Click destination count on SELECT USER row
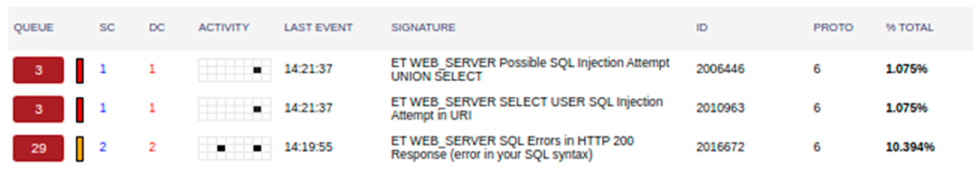Viewport: 980px width, 172px height. (x=152, y=108)
